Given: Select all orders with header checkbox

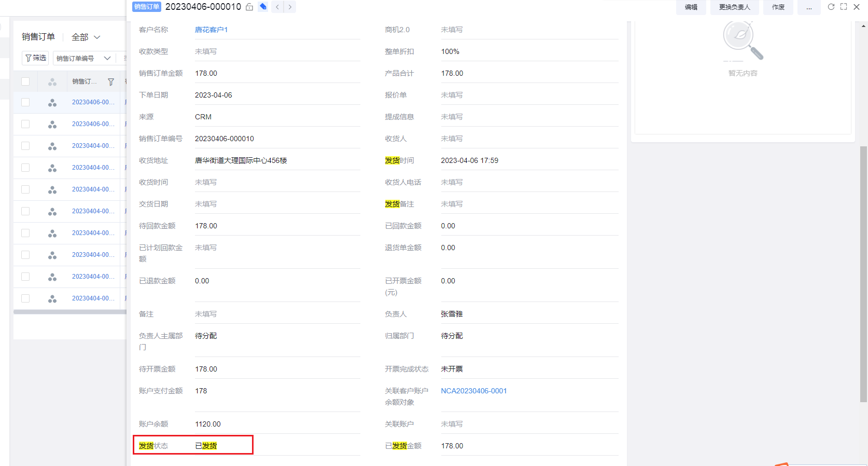Looking at the screenshot, I should click(25, 81).
